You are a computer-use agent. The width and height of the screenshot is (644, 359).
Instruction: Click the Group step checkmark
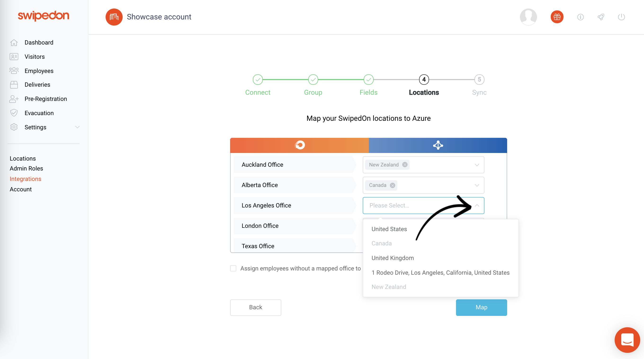(x=313, y=80)
